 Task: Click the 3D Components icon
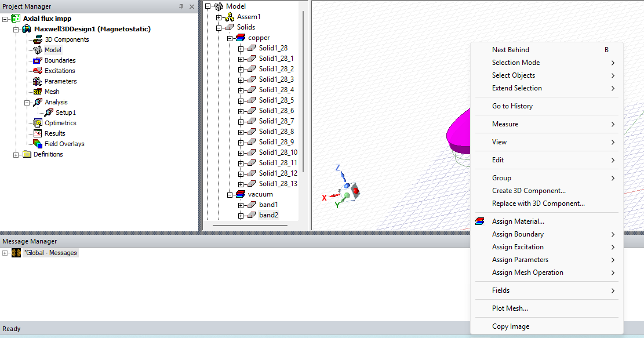click(37, 39)
